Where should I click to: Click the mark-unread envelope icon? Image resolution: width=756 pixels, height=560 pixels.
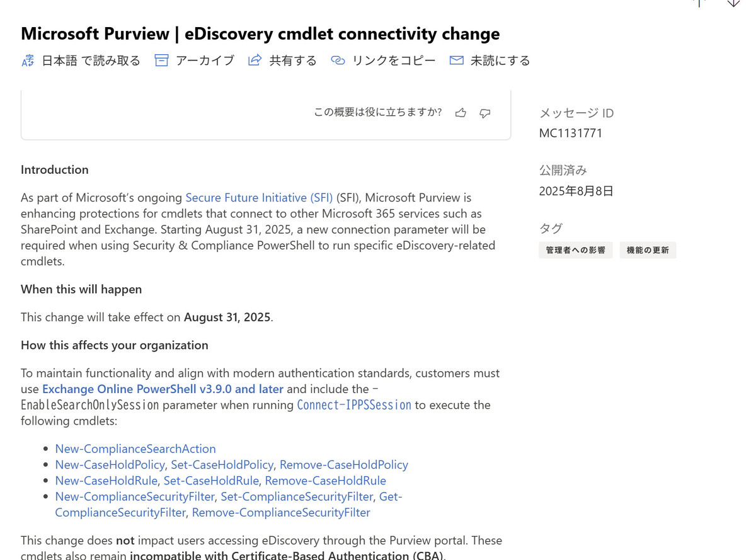point(457,60)
